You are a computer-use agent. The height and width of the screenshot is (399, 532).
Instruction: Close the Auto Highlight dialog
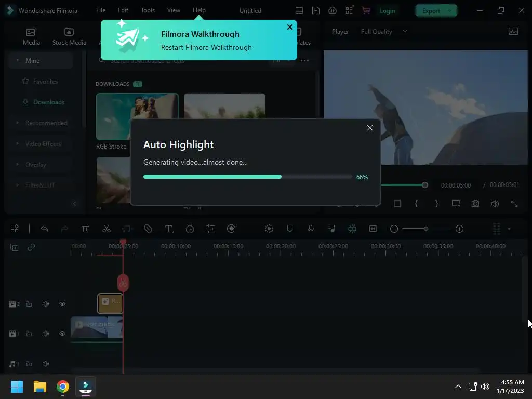click(370, 128)
